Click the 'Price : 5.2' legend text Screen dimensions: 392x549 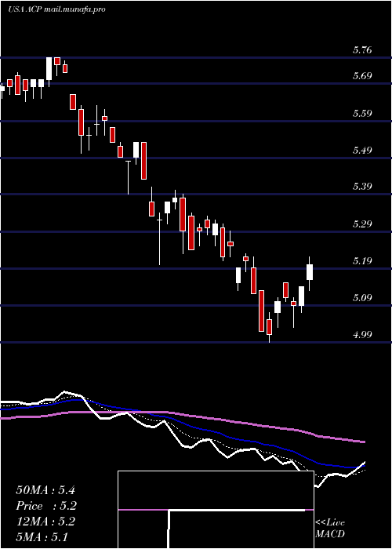(46, 506)
